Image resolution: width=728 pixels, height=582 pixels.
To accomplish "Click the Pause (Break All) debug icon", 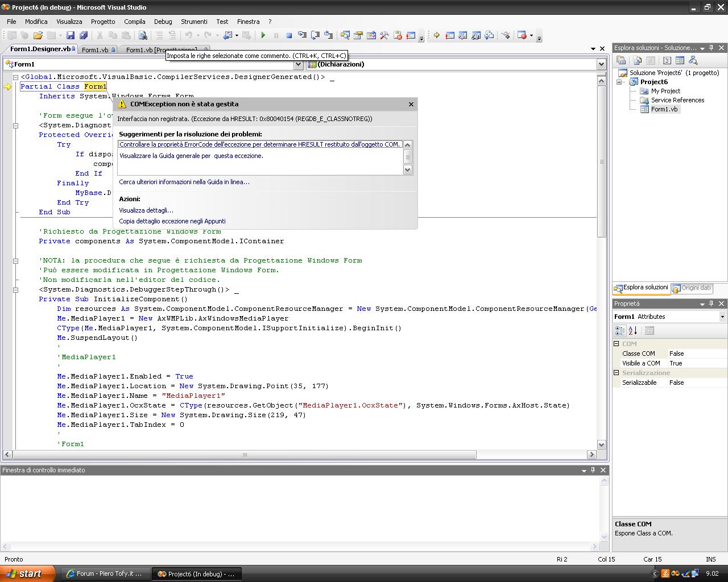I will pyautogui.click(x=276, y=35).
